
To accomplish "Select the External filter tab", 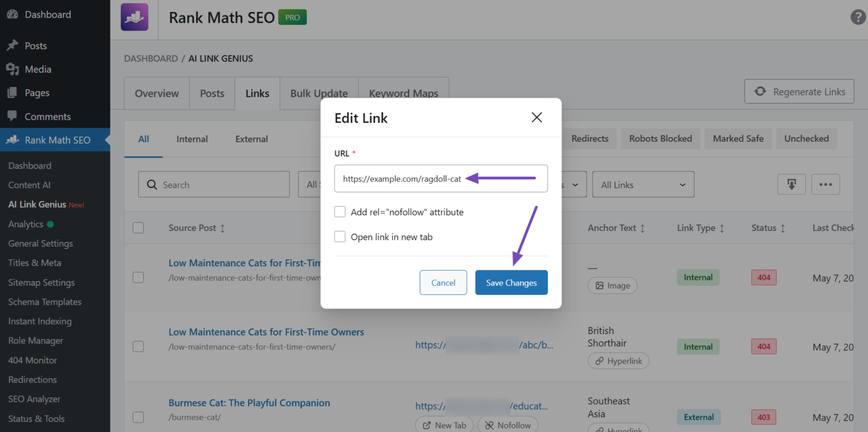I will pyautogui.click(x=252, y=139).
